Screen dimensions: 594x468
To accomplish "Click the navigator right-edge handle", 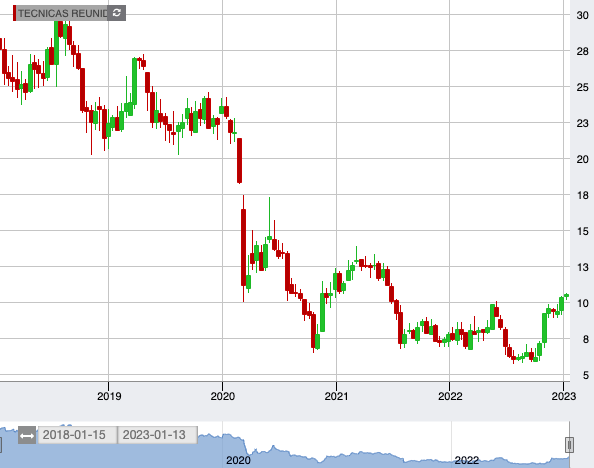I will pyautogui.click(x=569, y=445).
